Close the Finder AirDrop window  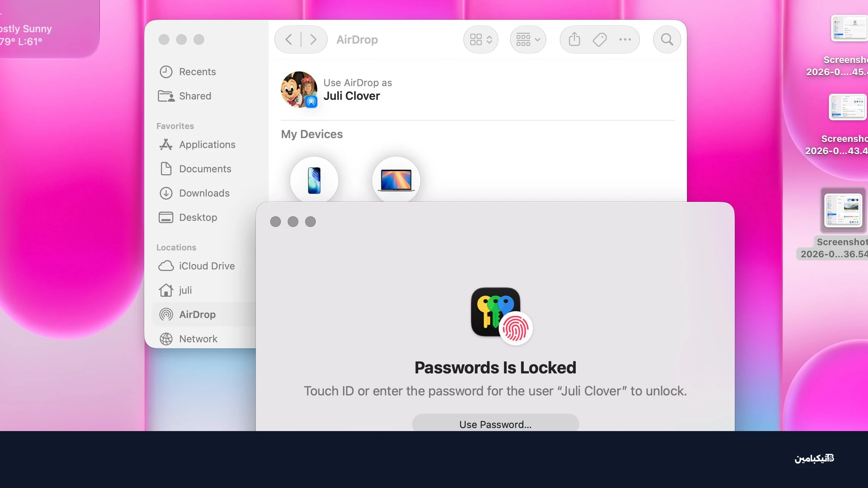(164, 39)
